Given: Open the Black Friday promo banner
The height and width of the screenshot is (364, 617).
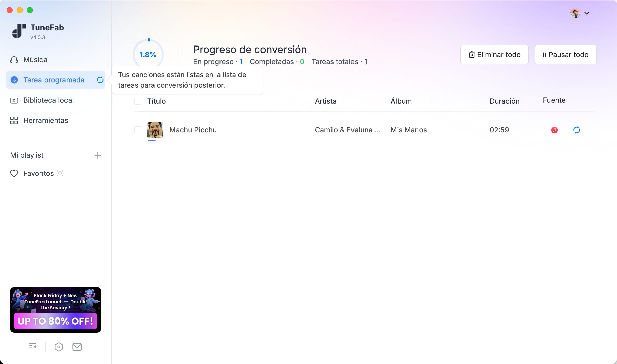Looking at the screenshot, I should click(56, 310).
